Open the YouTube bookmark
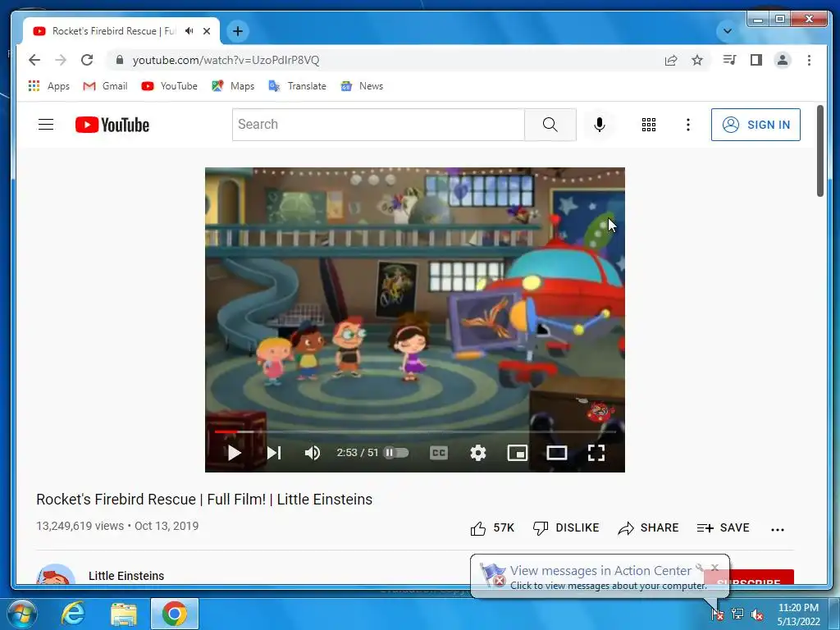This screenshot has width=840, height=630. coord(169,85)
